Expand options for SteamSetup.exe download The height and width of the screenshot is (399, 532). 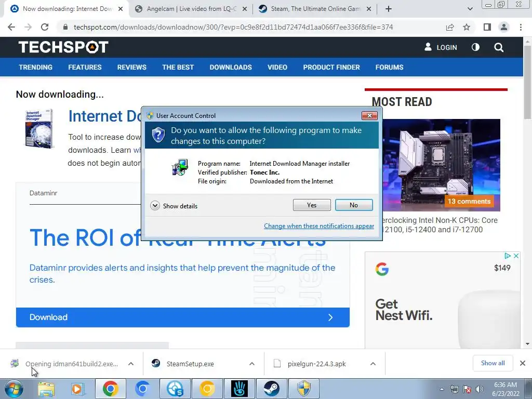[252, 364]
